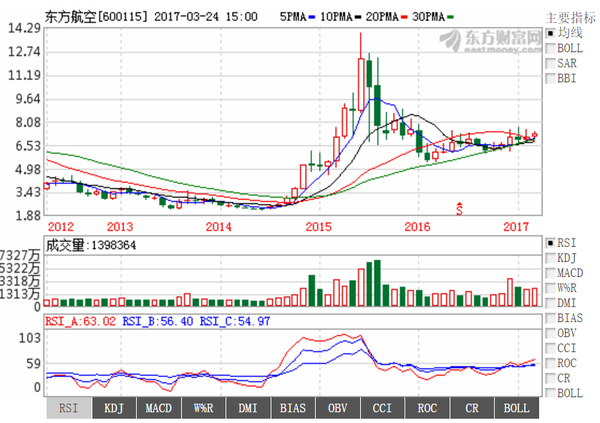Click the 2012 year axis label
Image resolution: width=600 pixels, height=423 pixels.
(x=60, y=227)
